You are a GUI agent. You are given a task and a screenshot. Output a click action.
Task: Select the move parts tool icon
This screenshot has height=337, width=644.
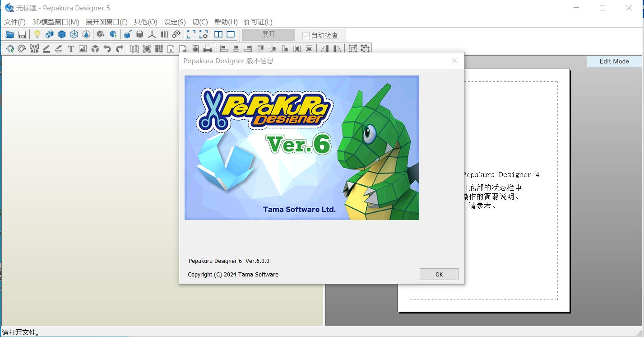pyautogui.click(x=10, y=49)
